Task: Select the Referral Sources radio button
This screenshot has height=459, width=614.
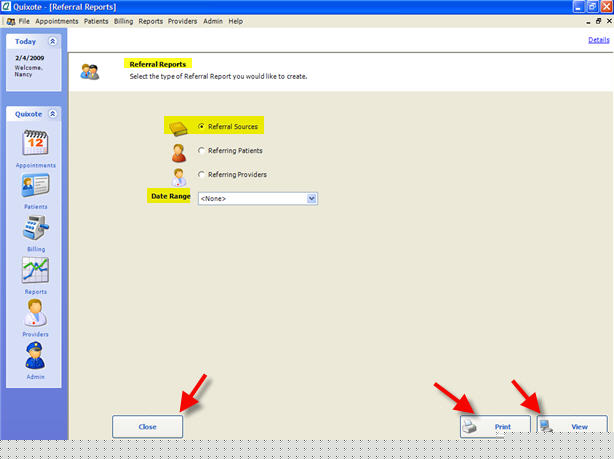Action: (201, 126)
